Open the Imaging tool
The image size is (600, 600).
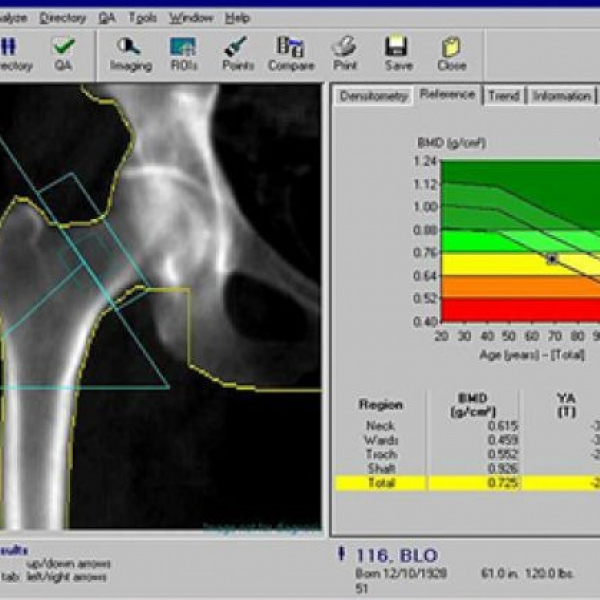coord(130,53)
